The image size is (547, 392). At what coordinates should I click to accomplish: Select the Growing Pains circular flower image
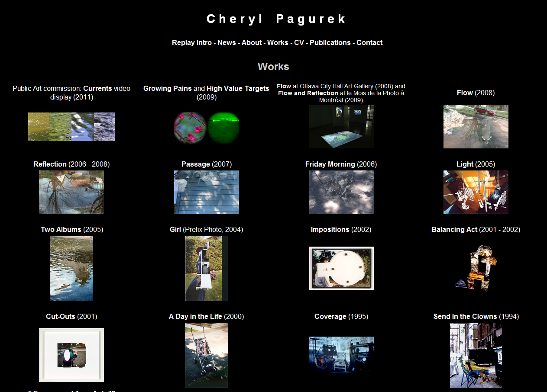[x=190, y=127]
